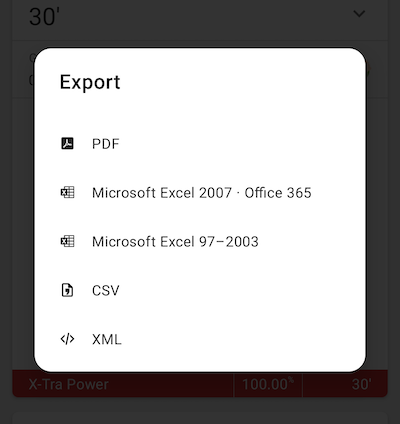
Task: Export as PDF
Action: tap(200, 144)
